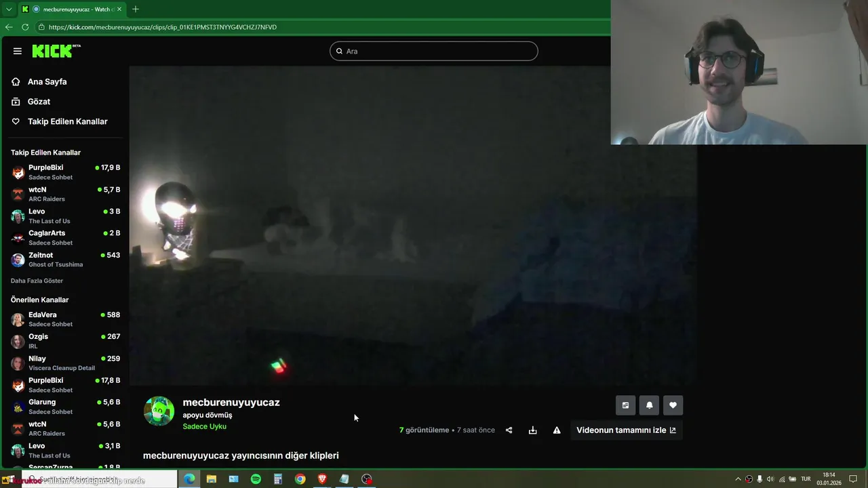Click Videonun tamamını izle button
The height and width of the screenshot is (488, 868).
626,430
